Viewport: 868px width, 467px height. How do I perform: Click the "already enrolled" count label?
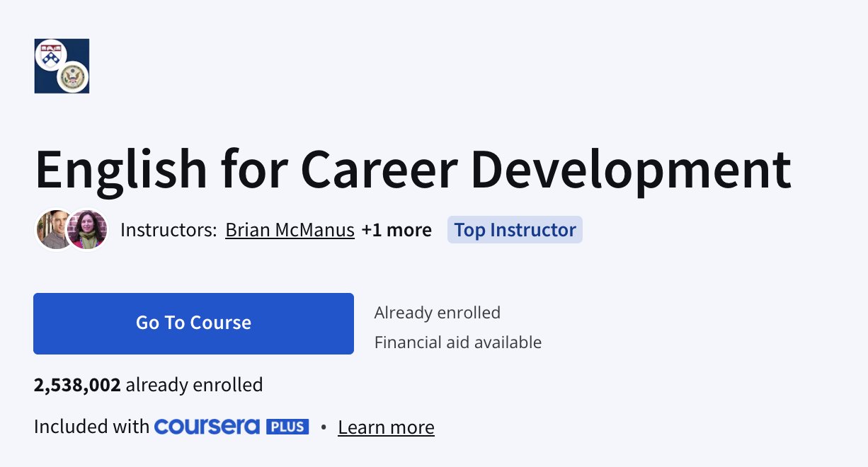pos(194,385)
